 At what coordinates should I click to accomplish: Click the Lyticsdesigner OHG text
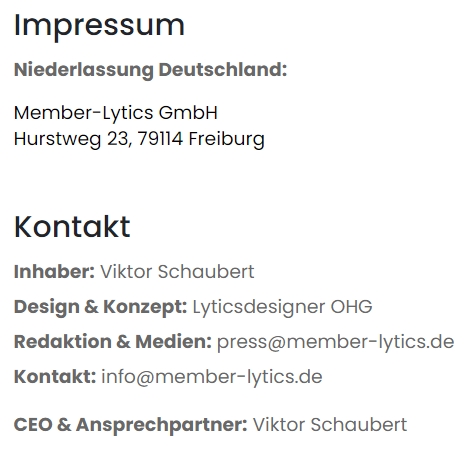283,307
